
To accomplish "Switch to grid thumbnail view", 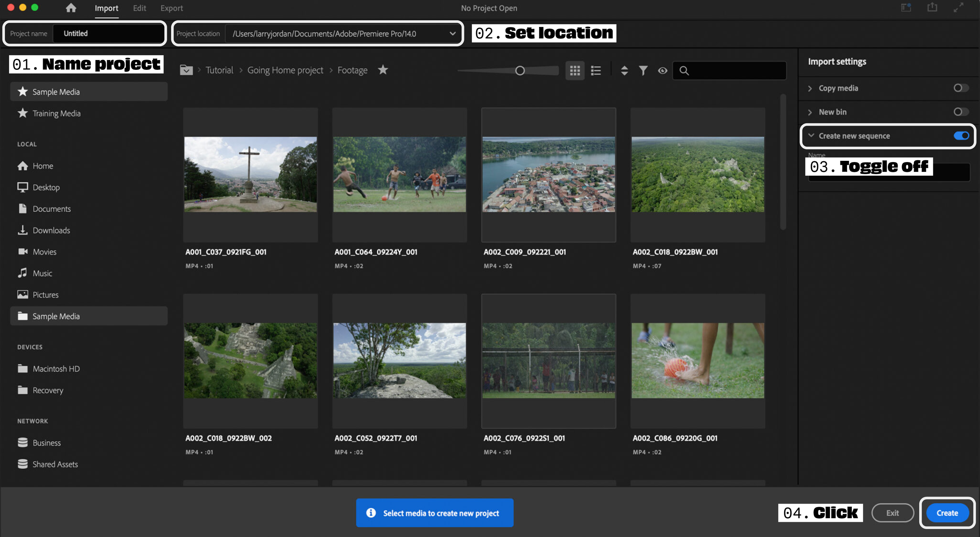I will pyautogui.click(x=575, y=71).
